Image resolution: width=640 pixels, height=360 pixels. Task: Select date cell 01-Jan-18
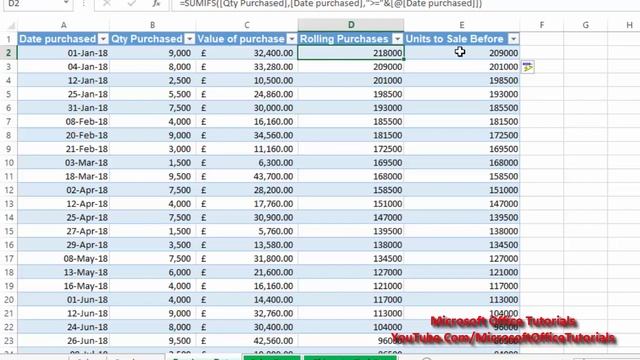64,53
